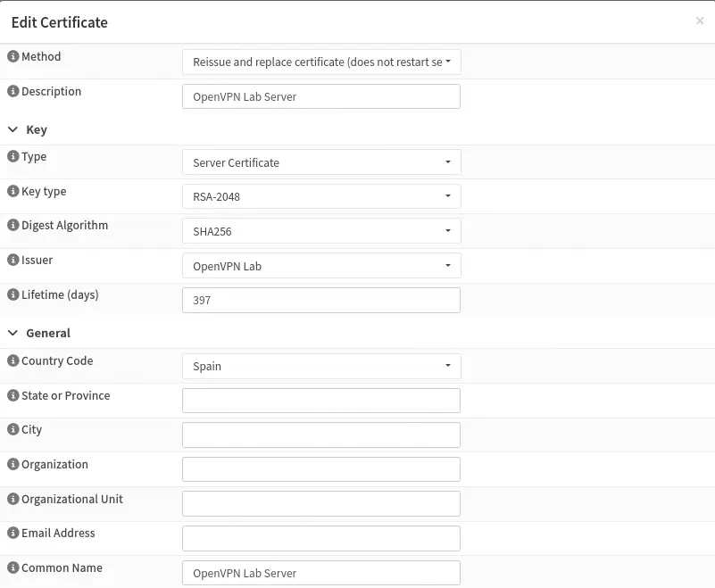This screenshot has width=715, height=588.
Task: Click the Email Address input field
Action: [321, 538]
